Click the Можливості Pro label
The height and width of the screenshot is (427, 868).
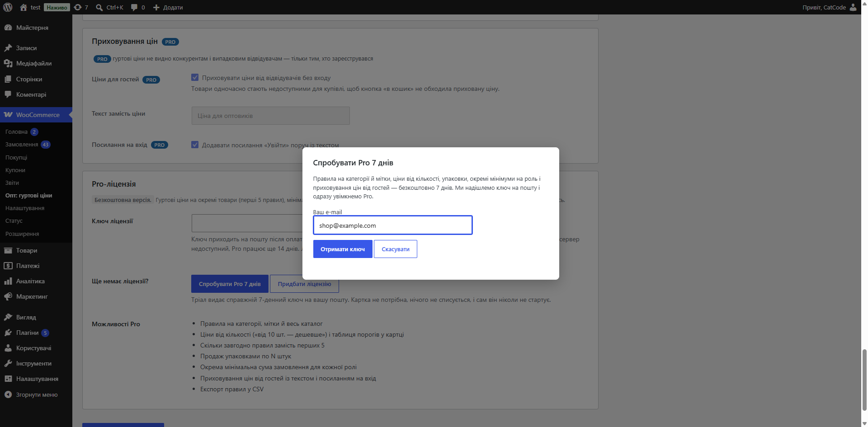coord(116,324)
